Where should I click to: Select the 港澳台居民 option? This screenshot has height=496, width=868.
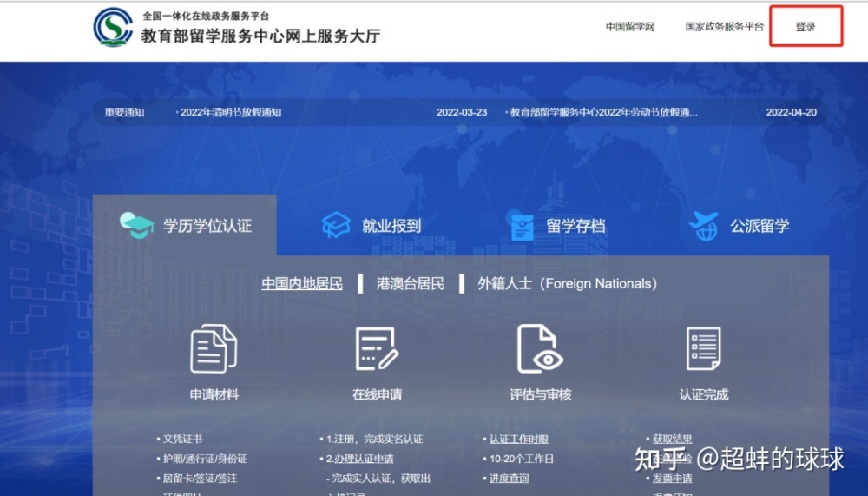pos(411,284)
